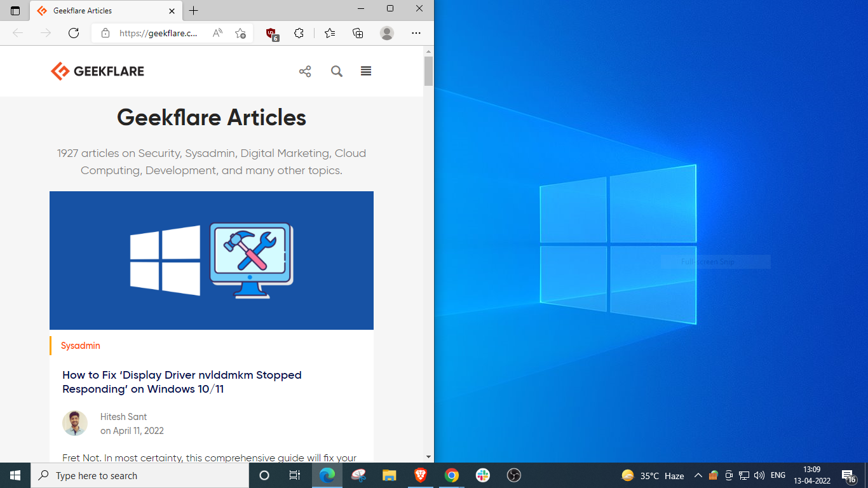The width and height of the screenshot is (868, 488).
Task: Open the Geekflare search icon
Action: click(336, 71)
